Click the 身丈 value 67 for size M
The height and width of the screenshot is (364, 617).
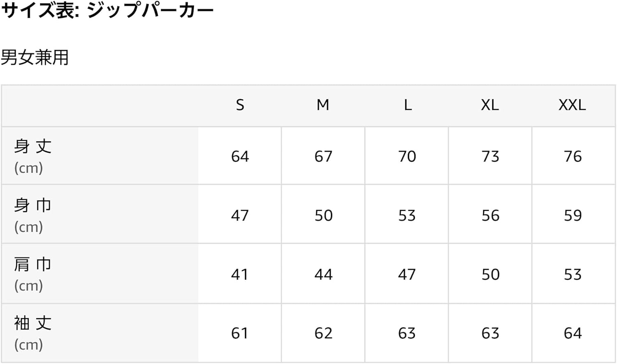tap(323, 156)
